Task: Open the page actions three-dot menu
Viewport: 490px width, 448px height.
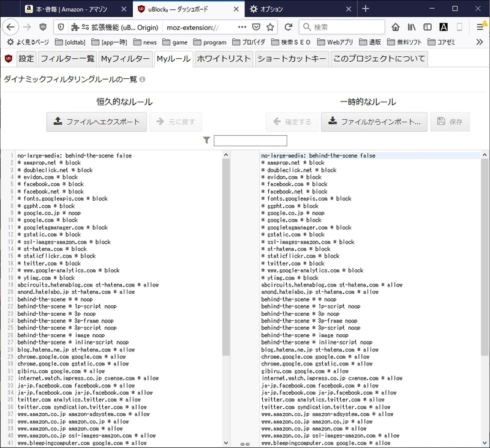Action: (x=242, y=27)
